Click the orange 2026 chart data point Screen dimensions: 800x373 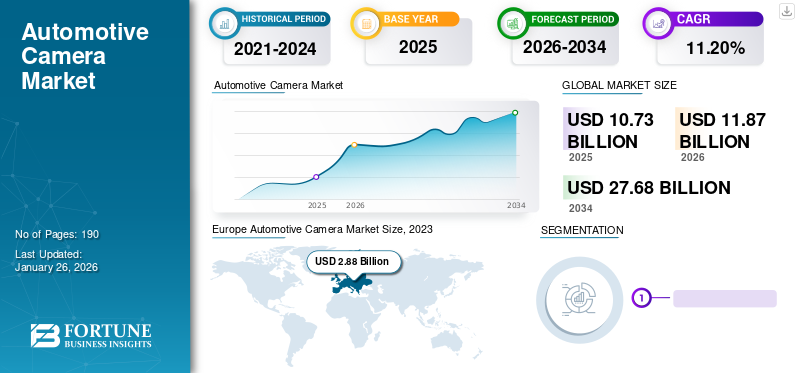pyautogui.click(x=354, y=145)
